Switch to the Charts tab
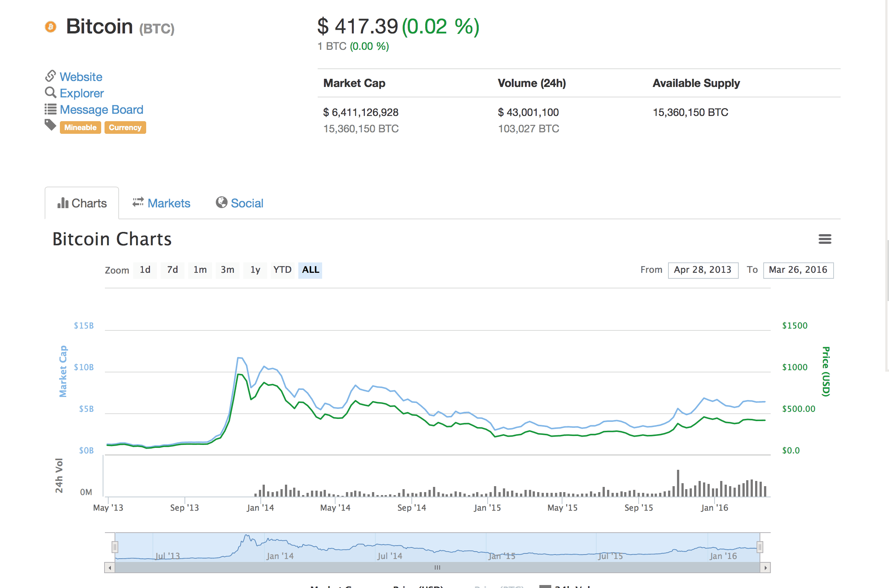This screenshot has width=889, height=588. coord(82,203)
